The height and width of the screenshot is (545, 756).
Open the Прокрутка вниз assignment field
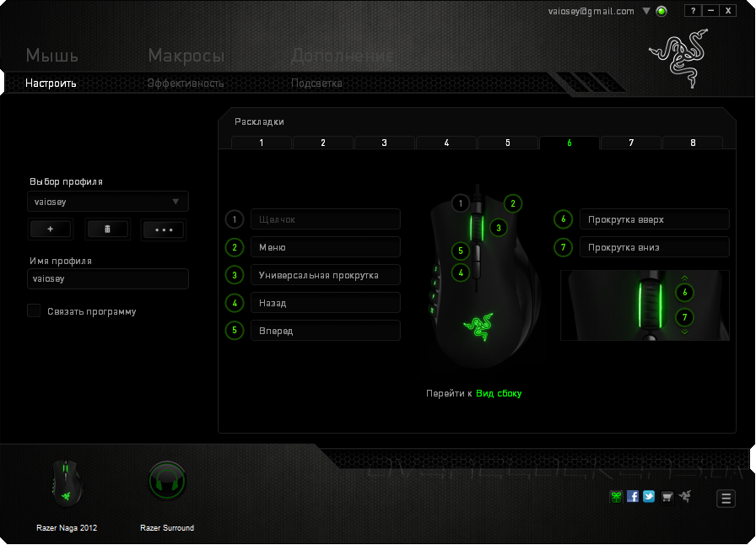tap(654, 247)
